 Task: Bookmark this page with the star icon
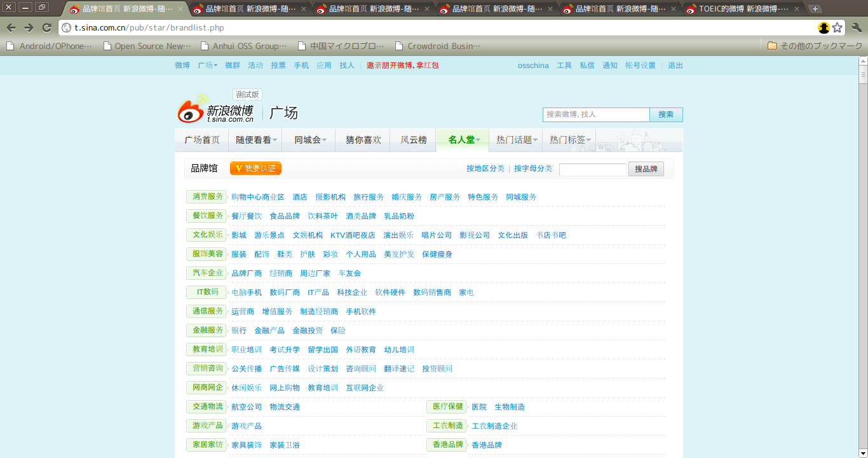(837, 27)
